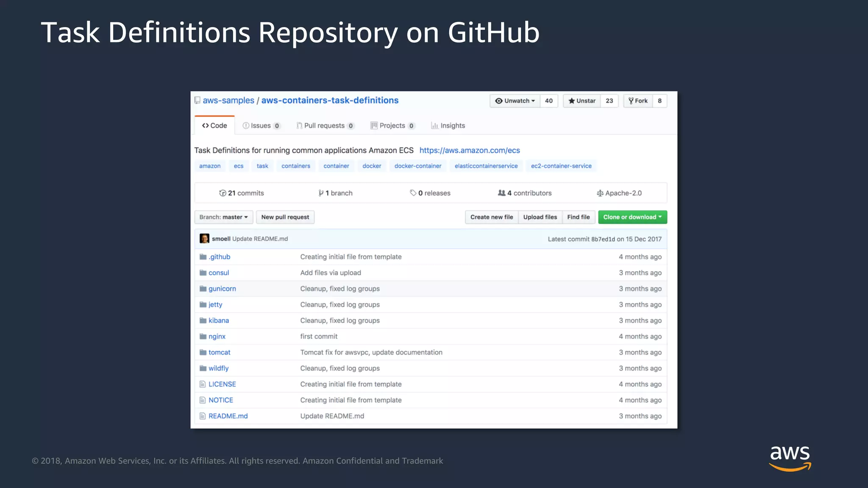Click the AWS logo on the slide
The image size is (868, 488).
click(790, 458)
